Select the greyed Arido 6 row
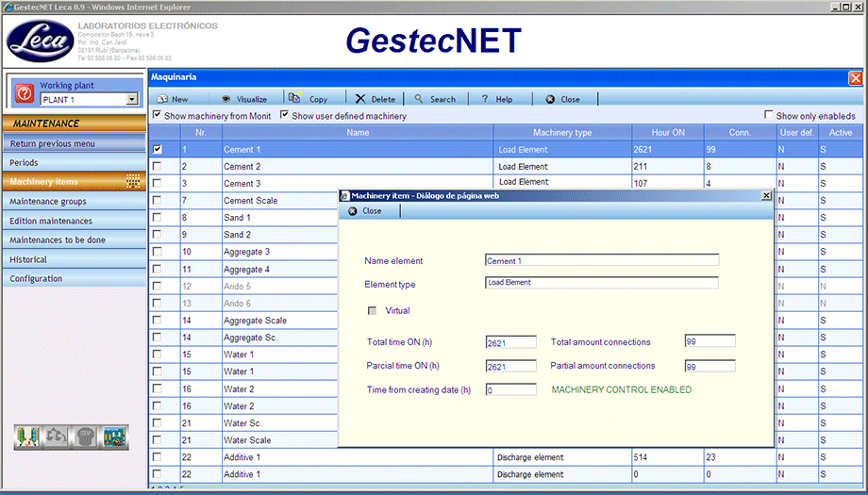 coord(237,303)
